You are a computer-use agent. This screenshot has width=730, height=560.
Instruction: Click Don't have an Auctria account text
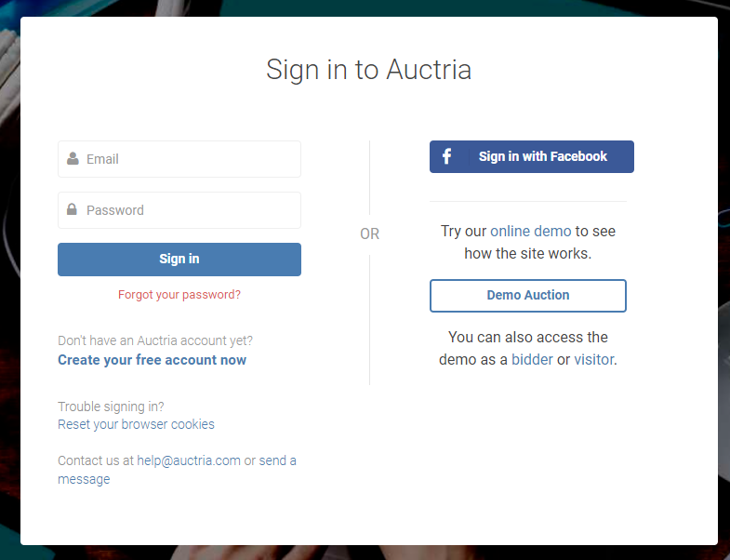point(155,340)
